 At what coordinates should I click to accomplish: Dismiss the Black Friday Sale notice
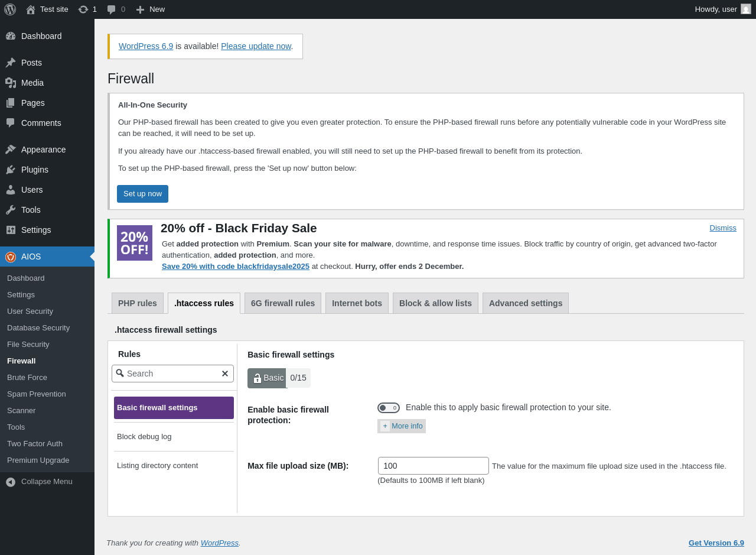723,228
